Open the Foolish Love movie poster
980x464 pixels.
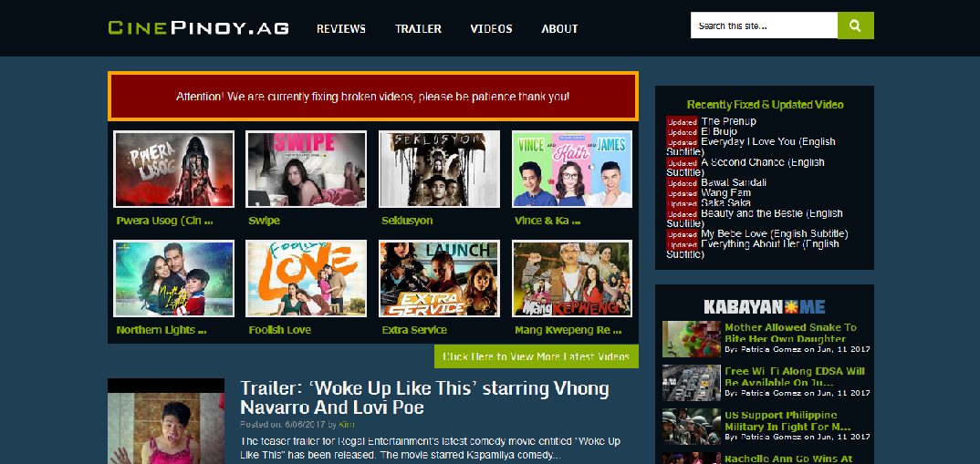click(x=307, y=279)
